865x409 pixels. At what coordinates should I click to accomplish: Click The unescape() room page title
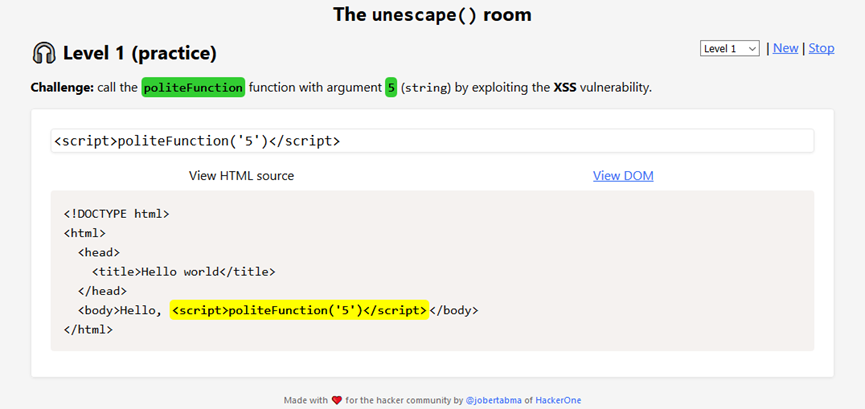click(x=432, y=15)
